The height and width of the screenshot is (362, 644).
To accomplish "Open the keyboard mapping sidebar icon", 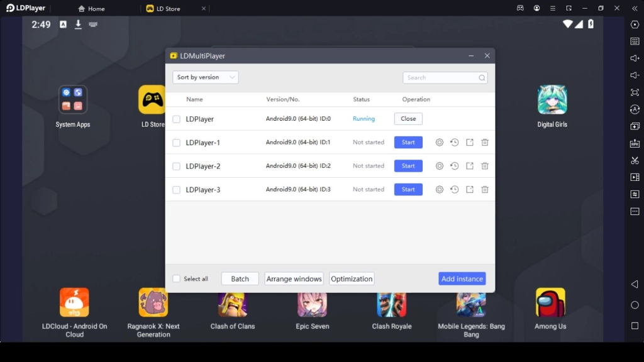I will (635, 41).
